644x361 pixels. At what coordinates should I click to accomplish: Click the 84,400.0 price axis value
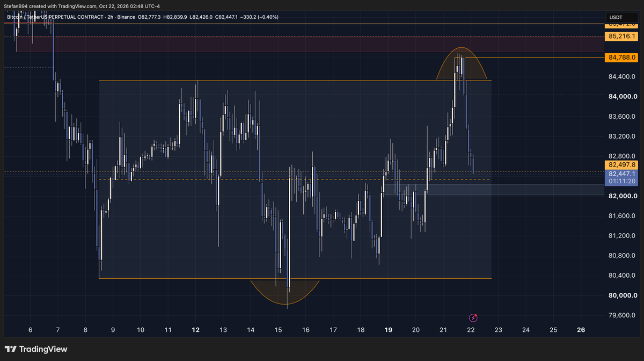pyautogui.click(x=623, y=77)
